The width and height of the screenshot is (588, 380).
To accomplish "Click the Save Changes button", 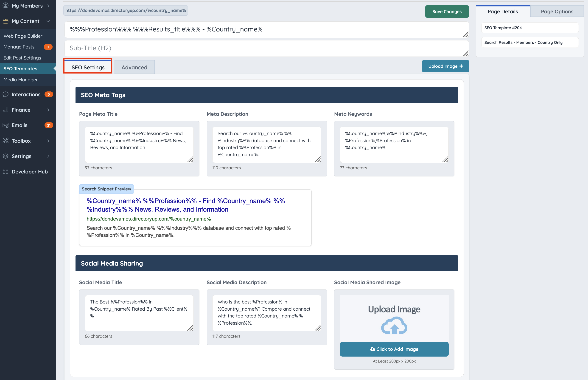I will (x=447, y=11).
